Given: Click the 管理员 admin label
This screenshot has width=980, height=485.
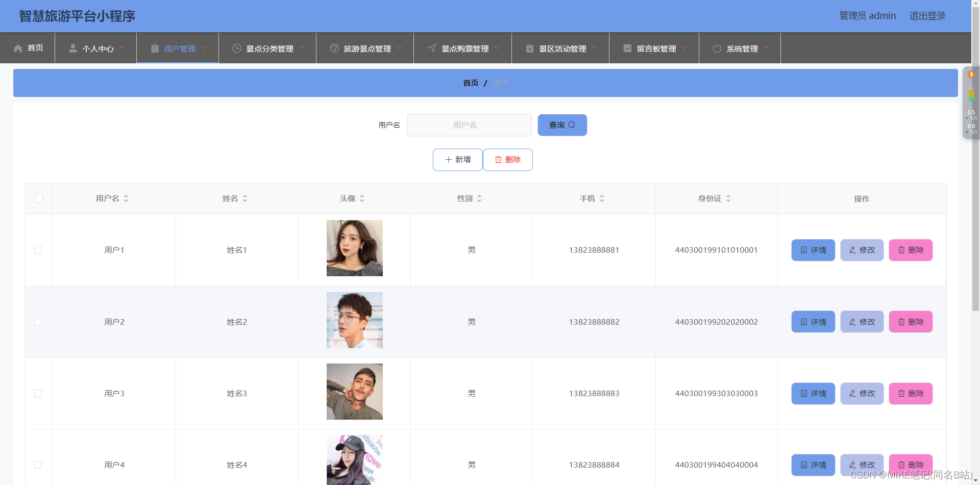Looking at the screenshot, I should 868,16.
